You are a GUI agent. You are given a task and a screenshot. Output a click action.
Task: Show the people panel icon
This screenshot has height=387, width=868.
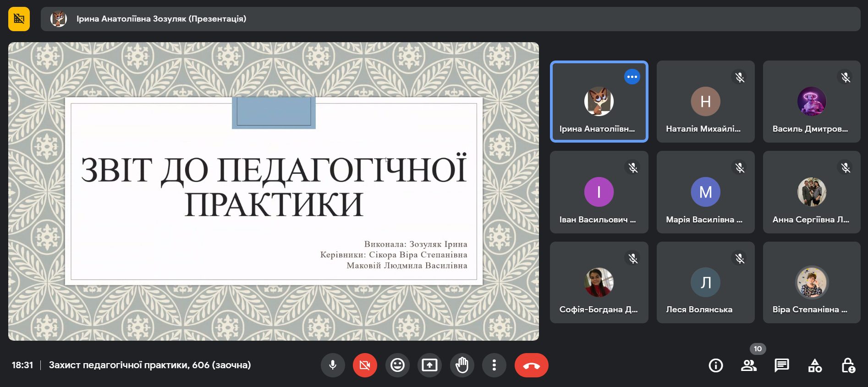click(749, 365)
